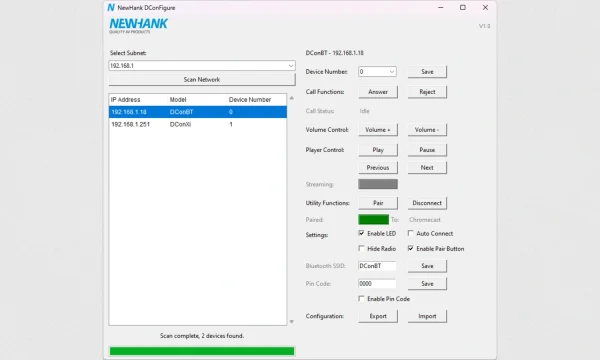Check the Hide Radio checkbox

click(361, 248)
